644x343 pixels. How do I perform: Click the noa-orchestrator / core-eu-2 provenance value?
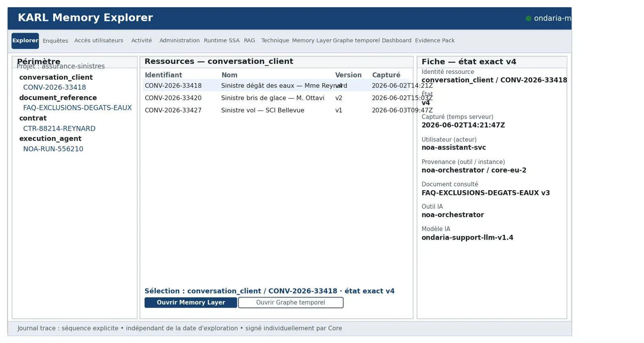coord(474,170)
